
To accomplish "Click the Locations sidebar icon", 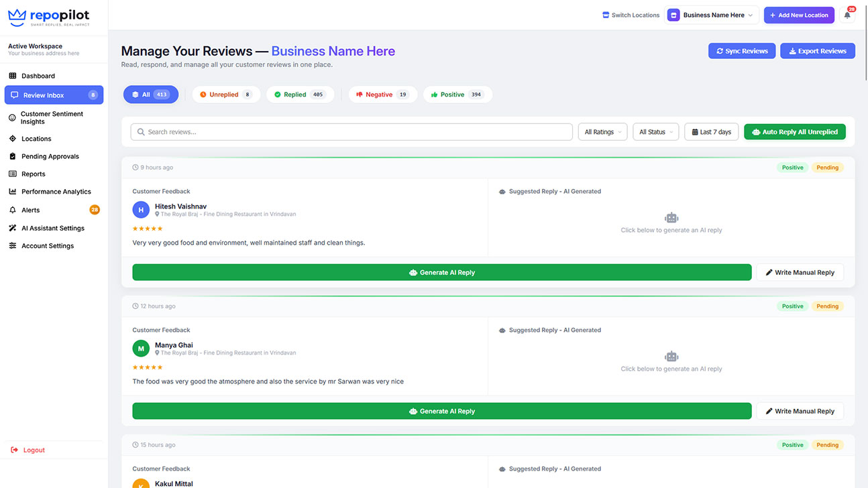I will [x=12, y=139].
